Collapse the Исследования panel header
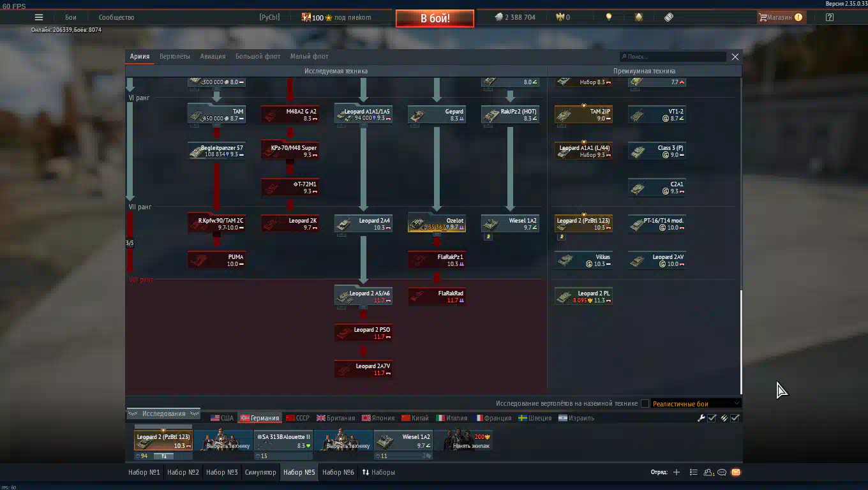The width and height of the screenshot is (868, 490). tap(163, 413)
